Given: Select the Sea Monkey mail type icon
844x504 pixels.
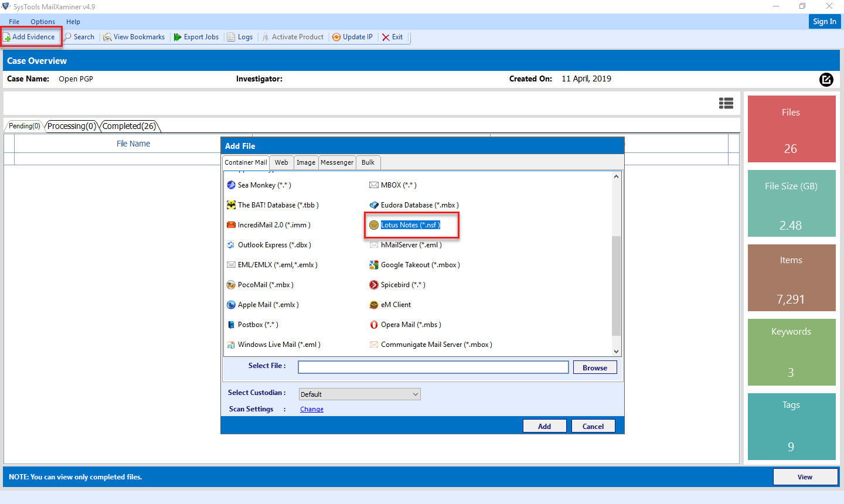Looking at the screenshot, I should click(231, 185).
